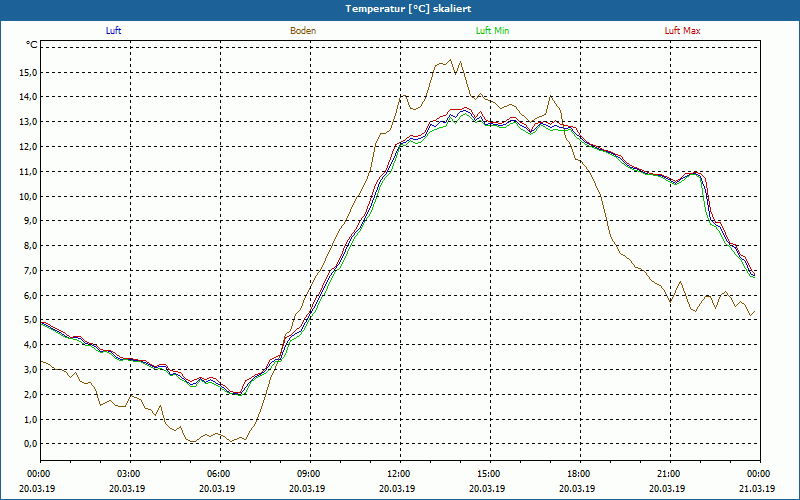Click the 5,0 y-axis value

[30, 320]
